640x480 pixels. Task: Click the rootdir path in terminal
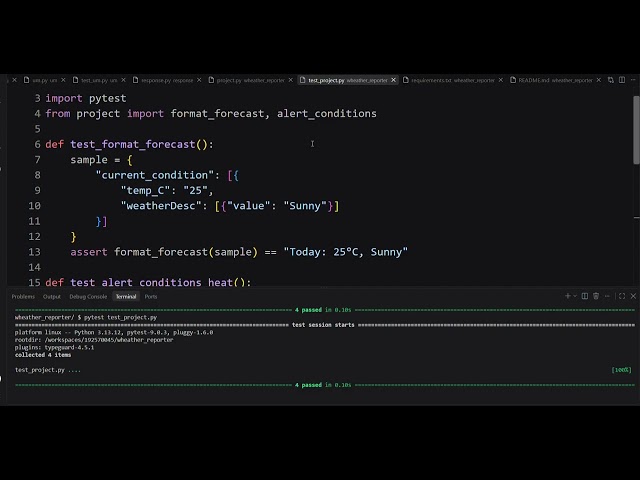click(109, 340)
